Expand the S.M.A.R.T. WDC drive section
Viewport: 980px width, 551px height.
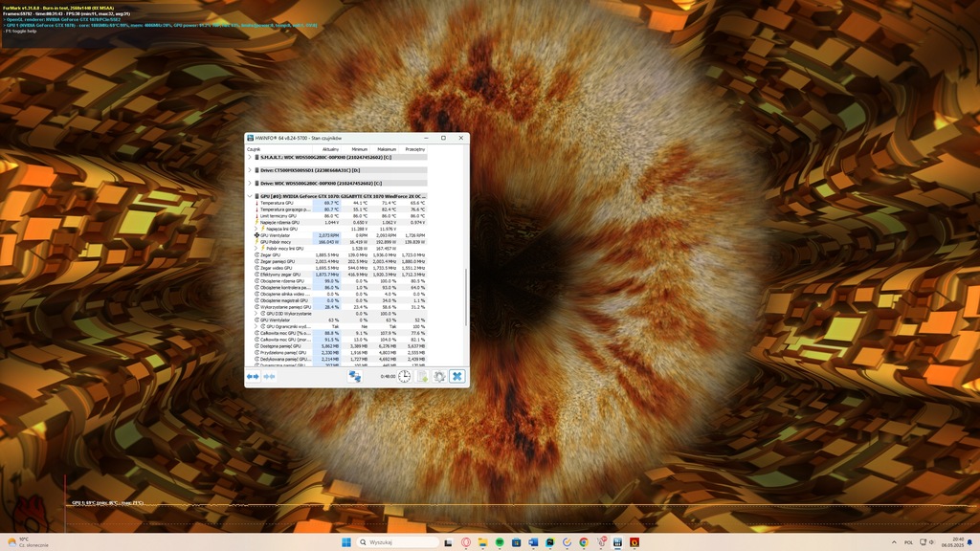point(250,157)
